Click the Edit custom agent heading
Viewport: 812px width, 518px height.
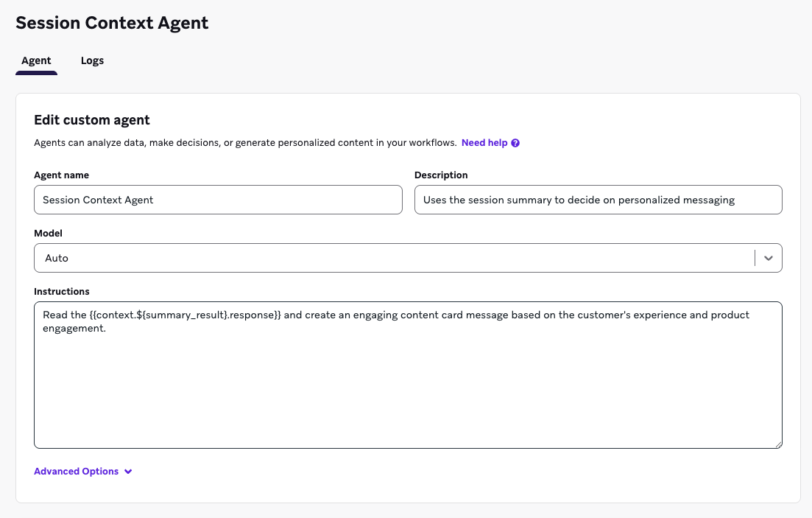point(91,119)
